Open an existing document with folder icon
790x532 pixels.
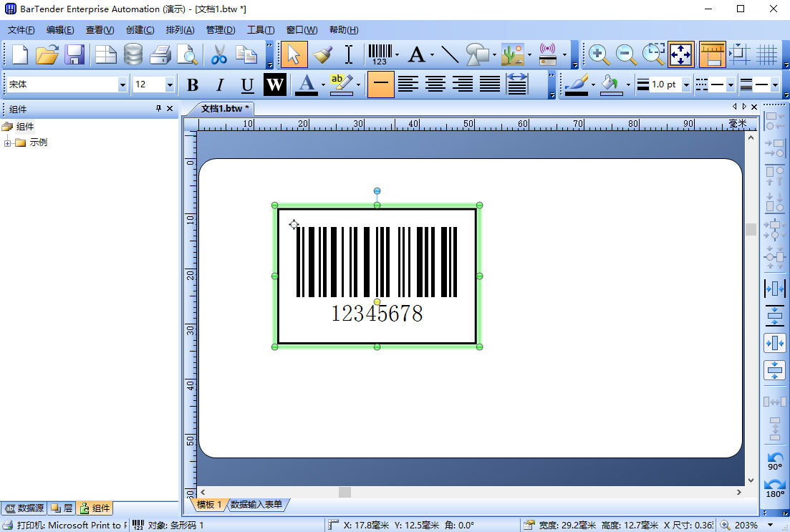pos(47,54)
